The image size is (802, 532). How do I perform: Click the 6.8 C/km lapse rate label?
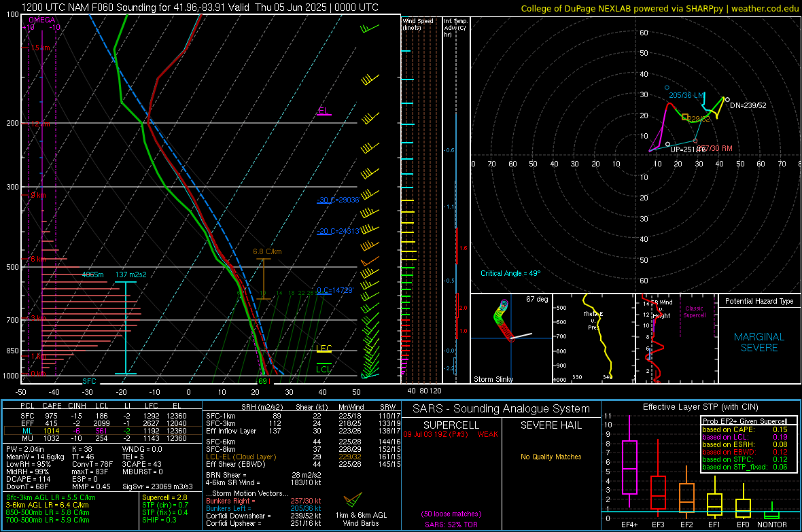[267, 251]
